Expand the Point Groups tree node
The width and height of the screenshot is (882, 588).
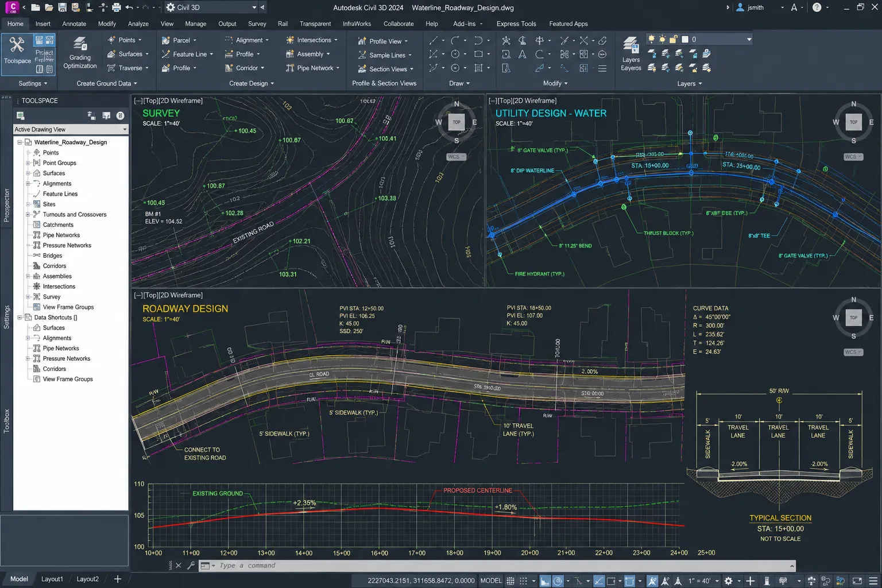point(28,163)
